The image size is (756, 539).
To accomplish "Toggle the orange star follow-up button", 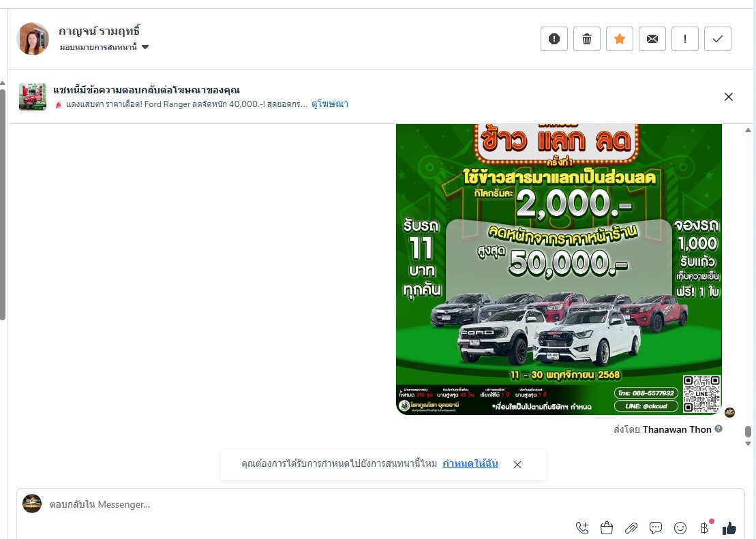I will click(x=620, y=39).
